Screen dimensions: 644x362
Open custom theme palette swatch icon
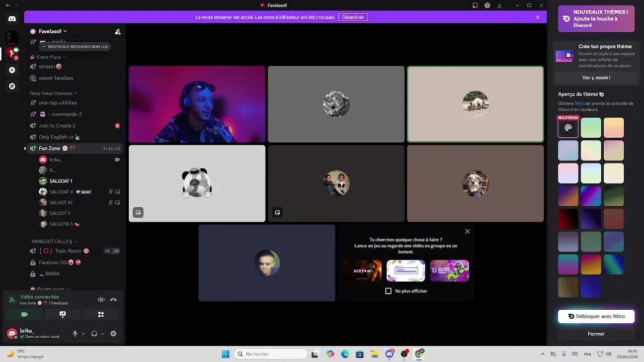coord(568,128)
